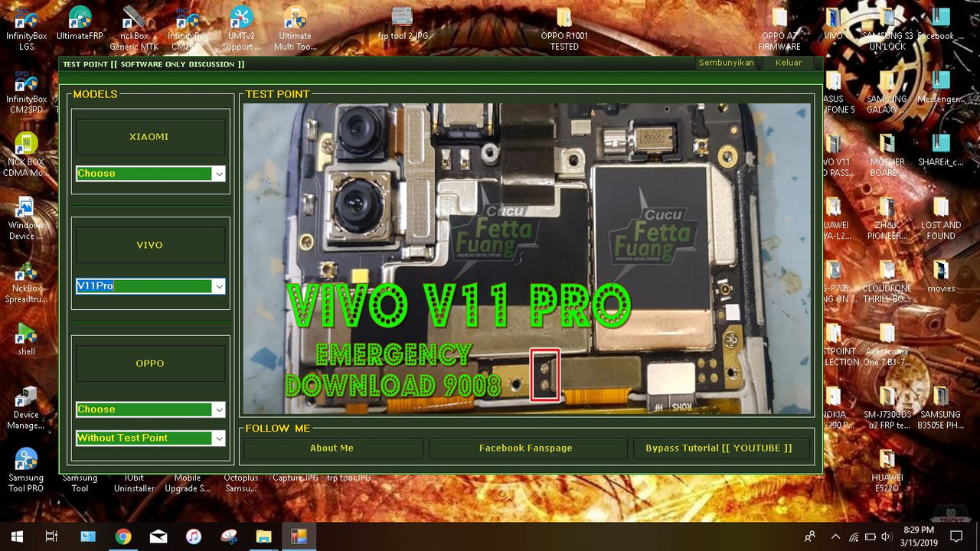Open the shell desktop icon

tap(27, 339)
